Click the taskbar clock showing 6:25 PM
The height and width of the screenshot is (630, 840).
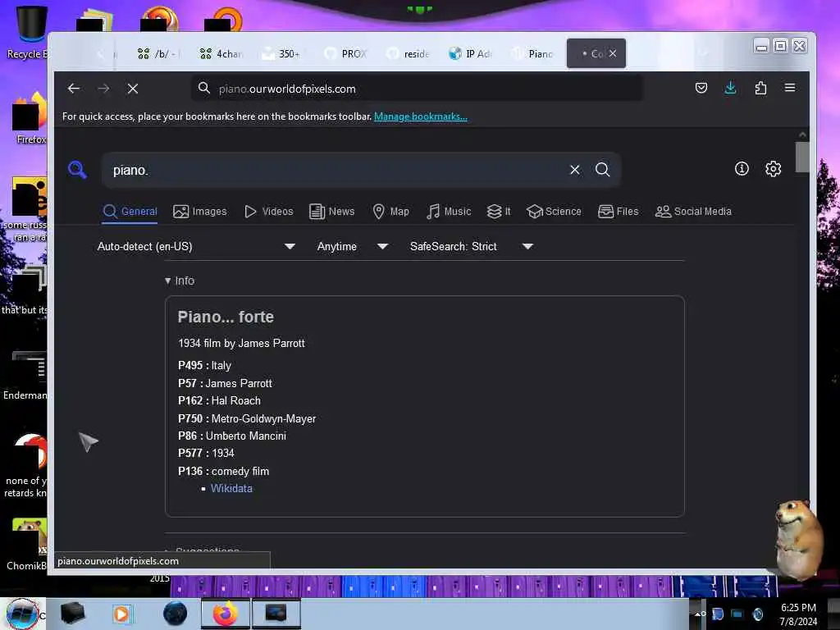(x=798, y=614)
